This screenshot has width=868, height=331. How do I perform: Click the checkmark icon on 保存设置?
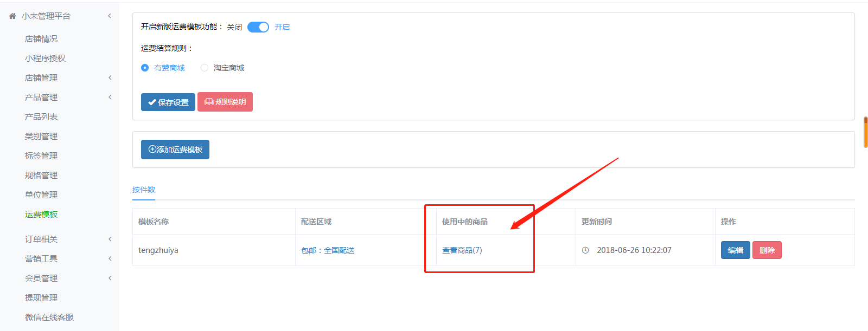(x=152, y=102)
